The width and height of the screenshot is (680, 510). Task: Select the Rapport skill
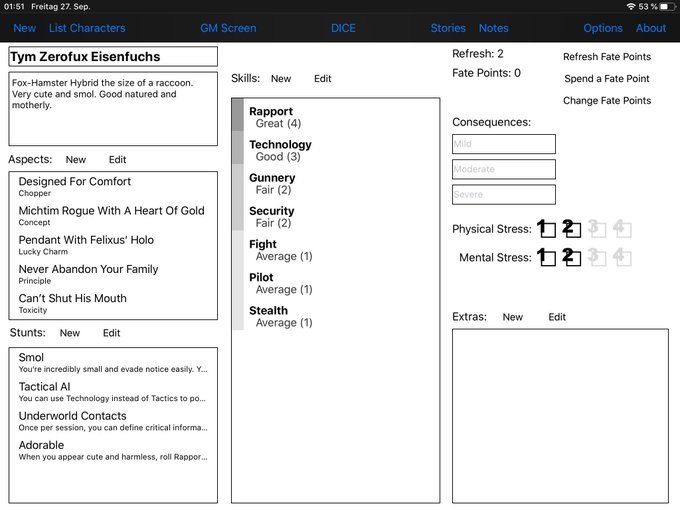point(336,117)
